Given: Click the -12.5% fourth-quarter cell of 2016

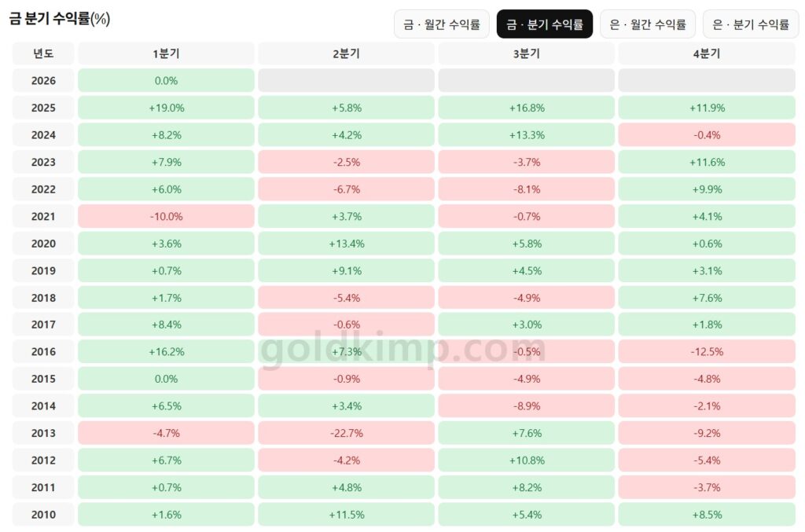Looking at the screenshot, I should [x=705, y=351].
